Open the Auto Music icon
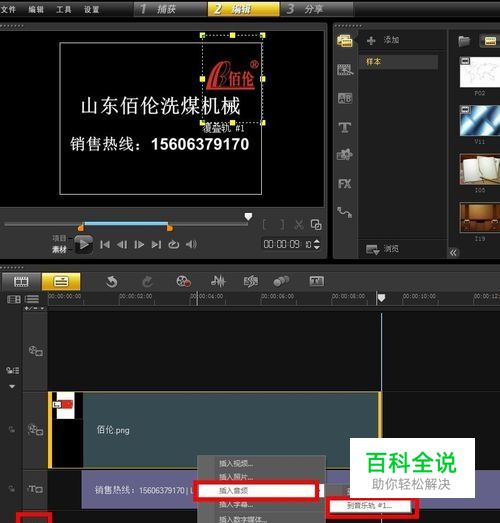 (251, 282)
